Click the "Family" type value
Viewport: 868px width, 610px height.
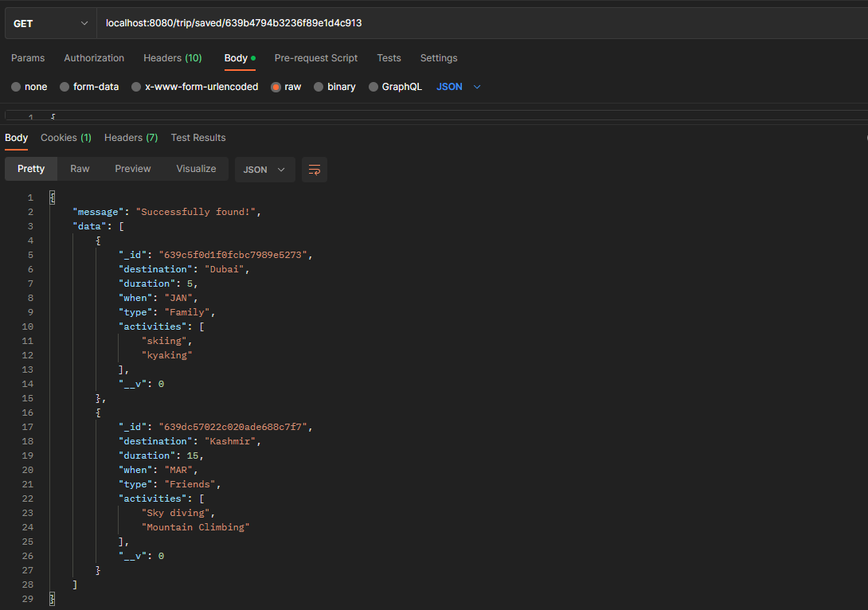coord(187,312)
